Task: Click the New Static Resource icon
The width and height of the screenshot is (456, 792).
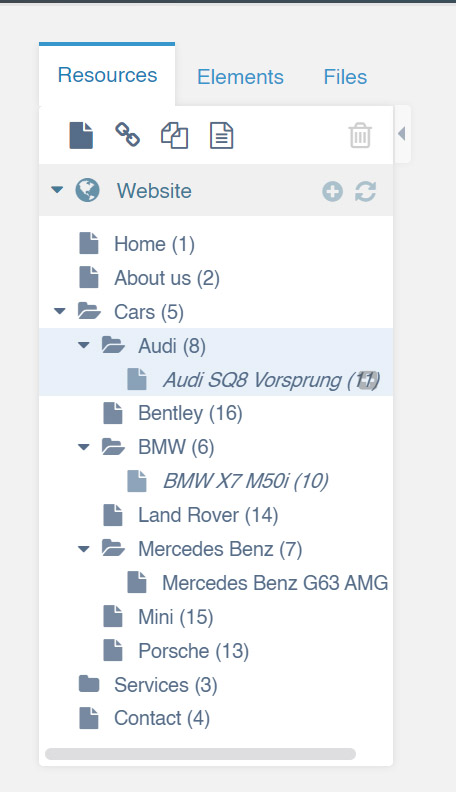Action: tap(221, 135)
